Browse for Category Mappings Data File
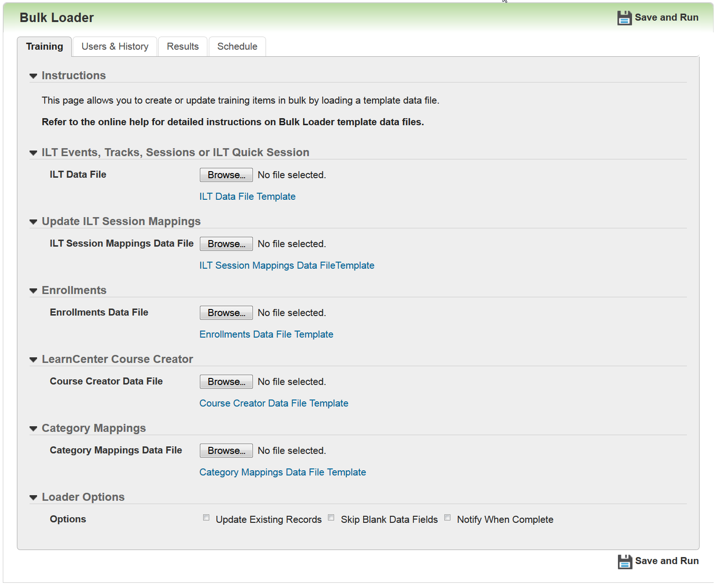 tap(226, 451)
